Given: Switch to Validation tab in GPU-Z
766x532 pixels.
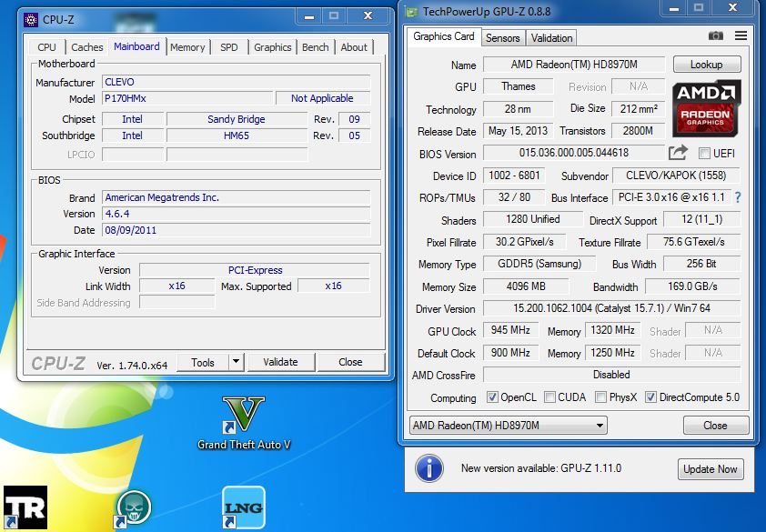Looking at the screenshot, I should (551, 38).
